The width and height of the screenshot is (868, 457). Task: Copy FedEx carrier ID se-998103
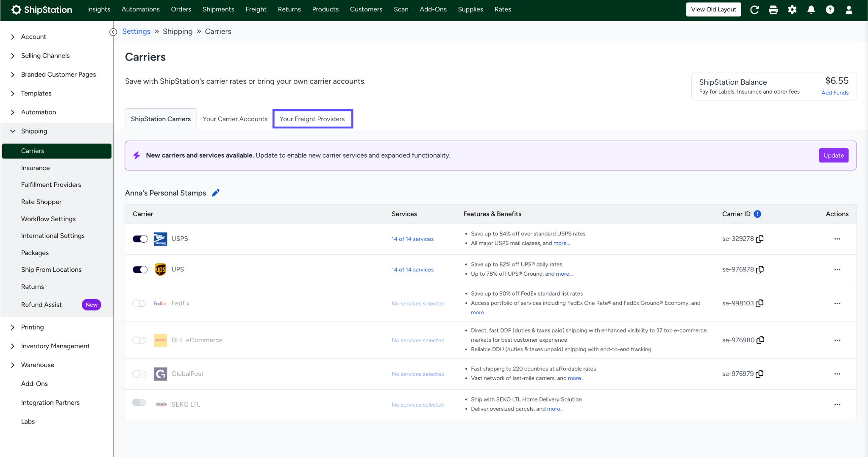click(x=760, y=303)
